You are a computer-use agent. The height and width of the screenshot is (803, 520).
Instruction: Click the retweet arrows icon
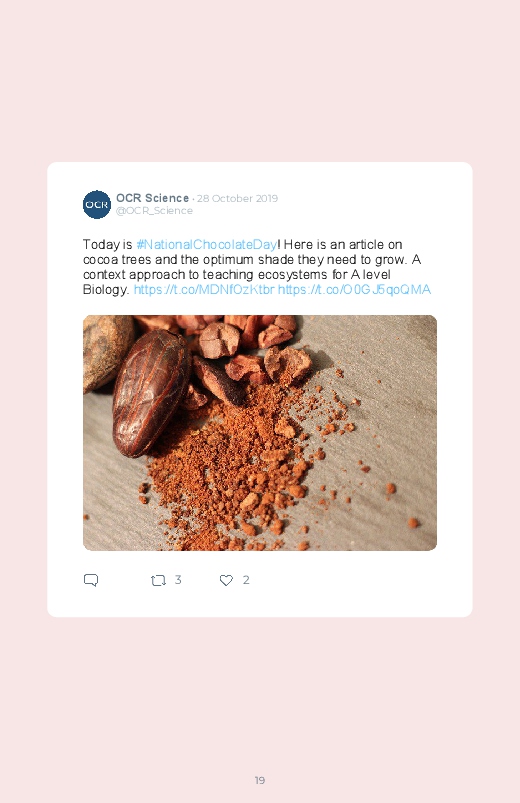(158, 580)
